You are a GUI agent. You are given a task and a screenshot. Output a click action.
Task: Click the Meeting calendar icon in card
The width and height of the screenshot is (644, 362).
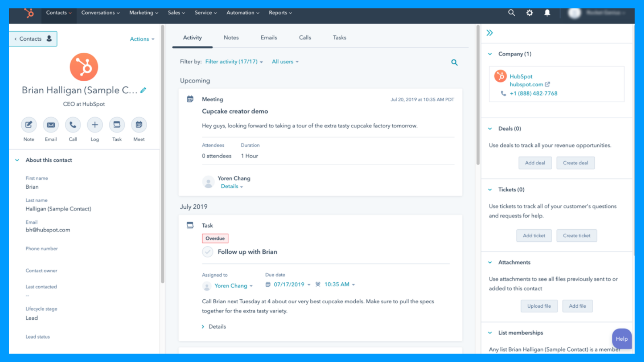(190, 99)
